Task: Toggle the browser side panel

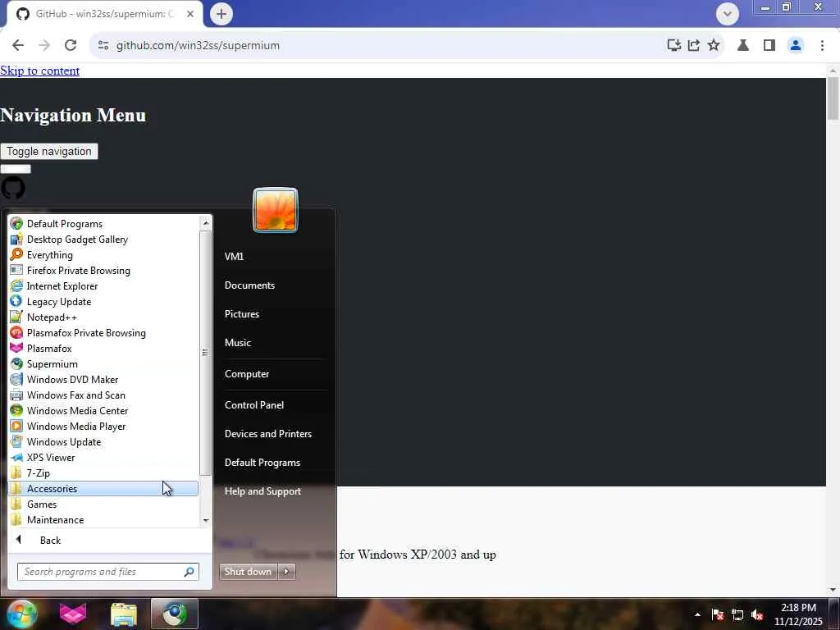Action: coord(769,46)
